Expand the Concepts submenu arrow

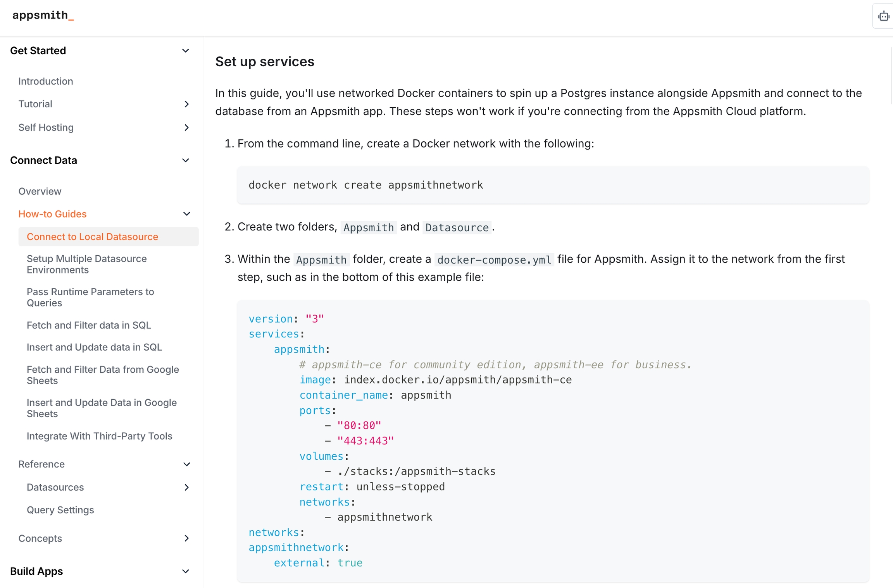[186, 538]
